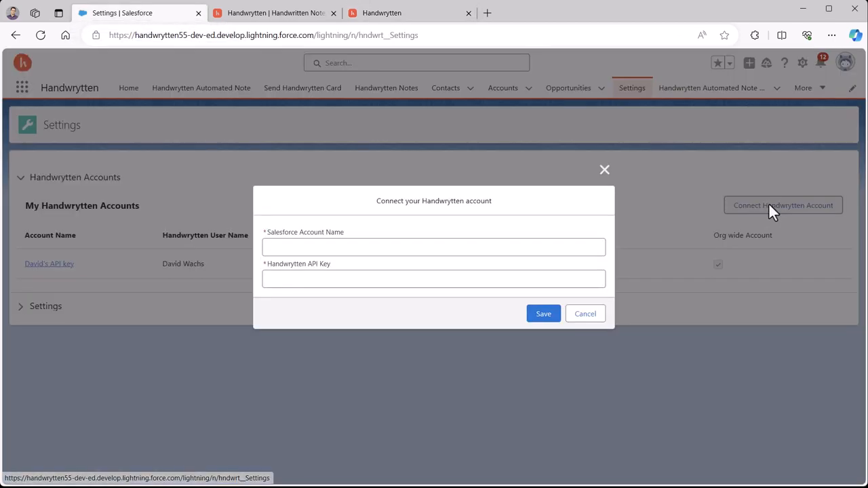This screenshot has width=868, height=488.
Task: Toggle the Org wide Account checkbox
Action: (718, 264)
